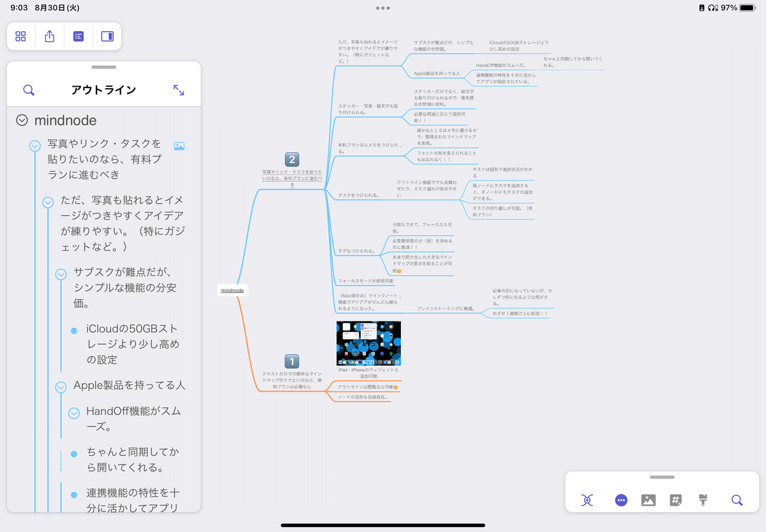Screen dimensions: 766x532
Task: Open the tags (#) panel icon
Action: point(675,501)
